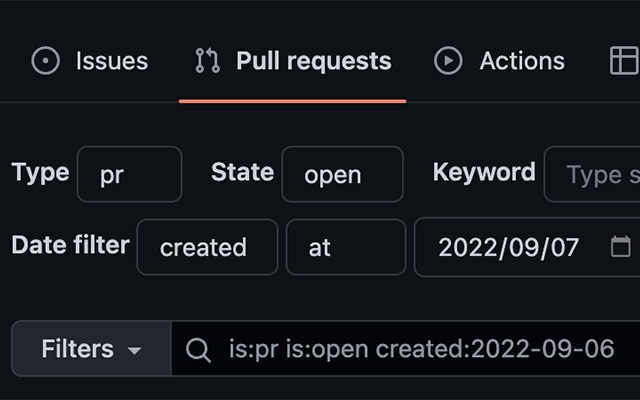640x400 pixels.
Task: Click the Issues circle icon
Action: click(46, 61)
